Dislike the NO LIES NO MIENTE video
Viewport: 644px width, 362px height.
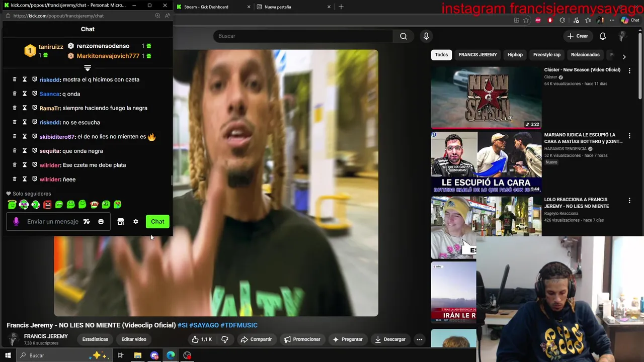pos(225,339)
